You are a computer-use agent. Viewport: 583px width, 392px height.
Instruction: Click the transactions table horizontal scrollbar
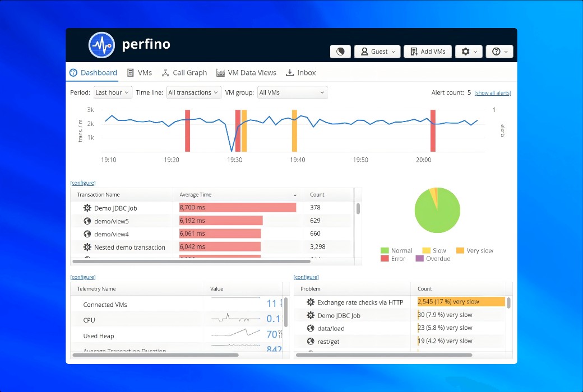[x=191, y=262]
